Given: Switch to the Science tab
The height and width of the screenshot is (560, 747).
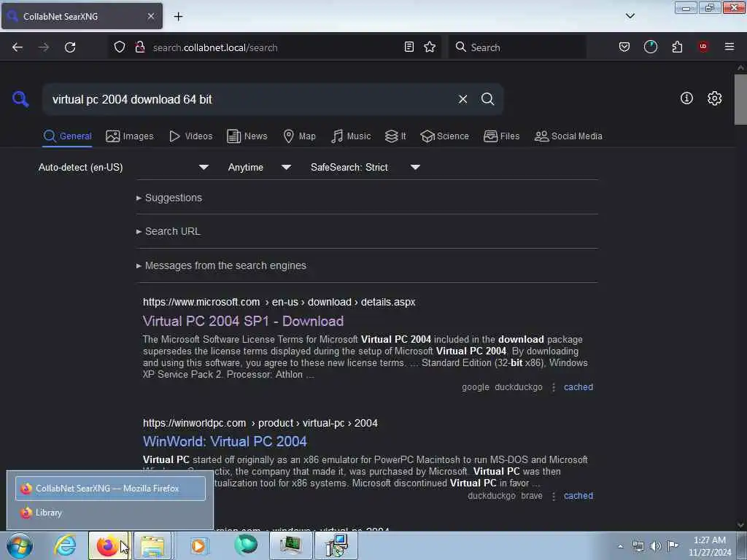Looking at the screenshot, I should tap(444, 136).
